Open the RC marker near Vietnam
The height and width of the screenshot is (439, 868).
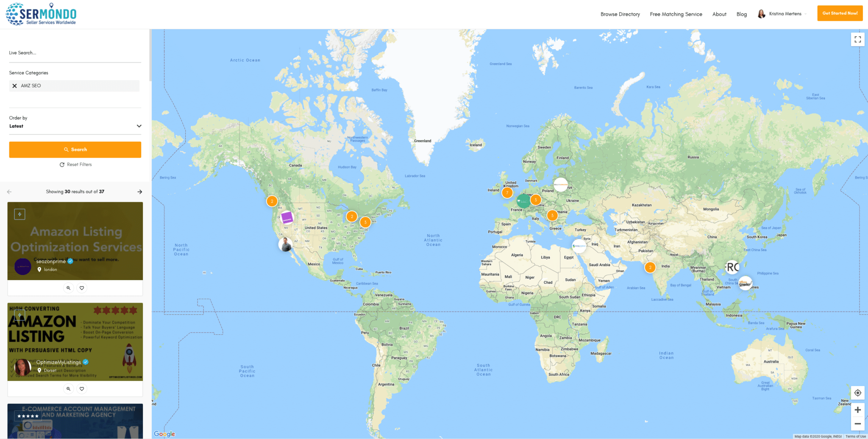732,267
